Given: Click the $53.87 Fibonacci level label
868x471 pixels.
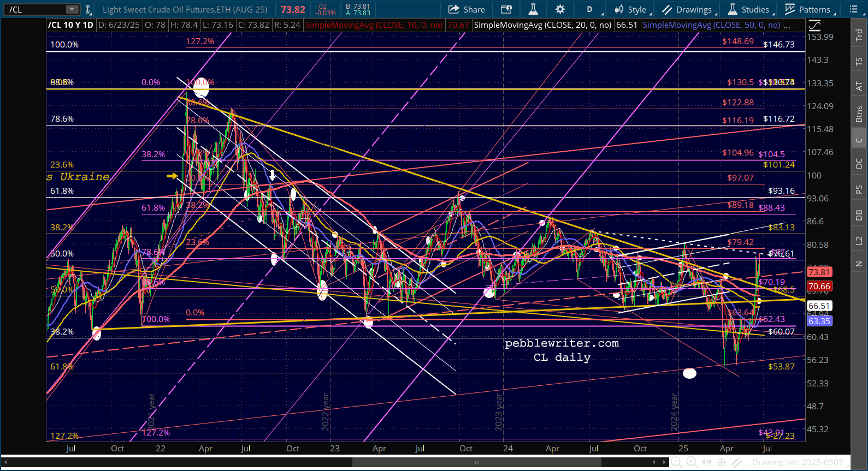Looking at the screenshot, I should point(781,367).
